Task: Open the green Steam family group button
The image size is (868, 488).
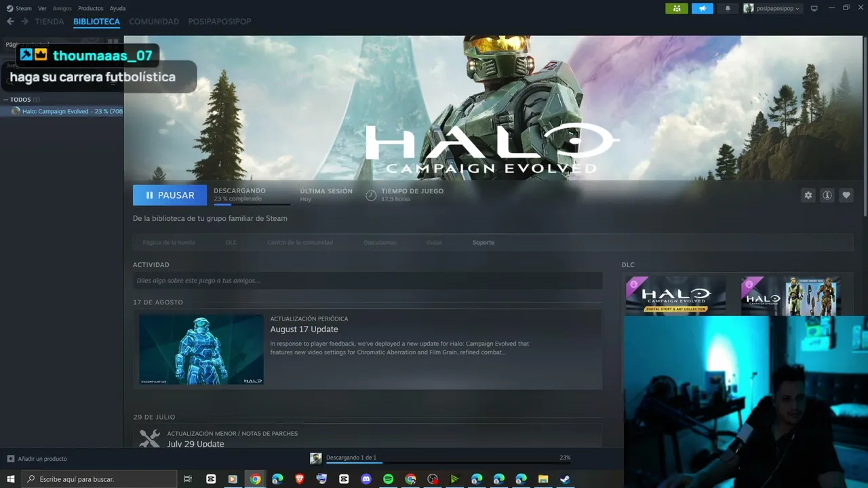Action: click(x=677, y=8)
